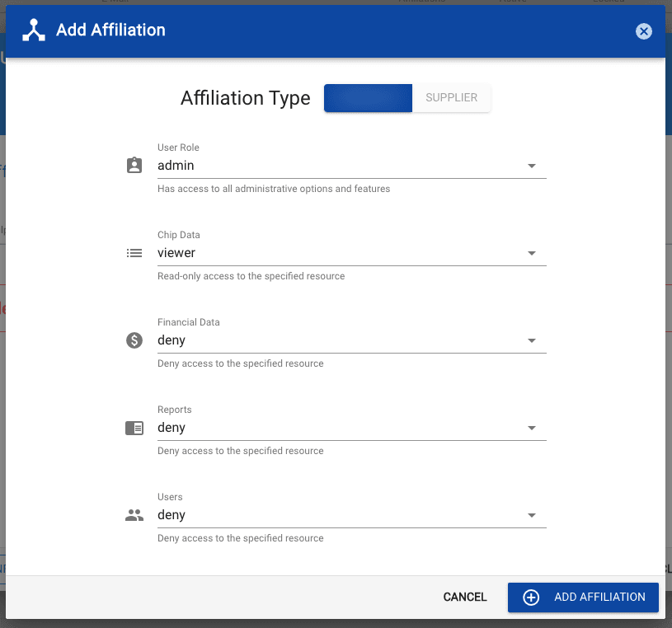Click the 'admin' value in User Role
The height and width of the screenshot is (628, 672).
176,166
